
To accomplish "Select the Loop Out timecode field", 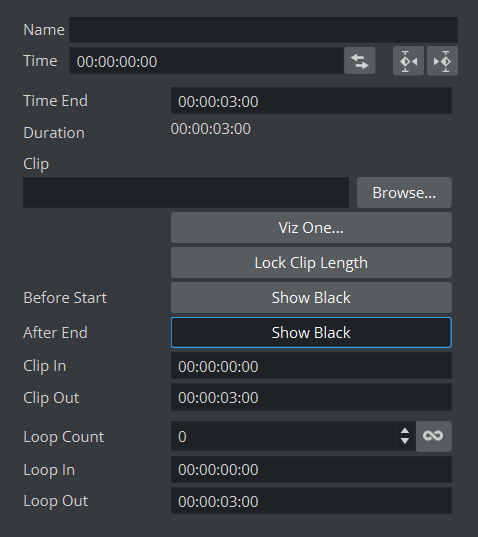I will click(x=311, y=501).
